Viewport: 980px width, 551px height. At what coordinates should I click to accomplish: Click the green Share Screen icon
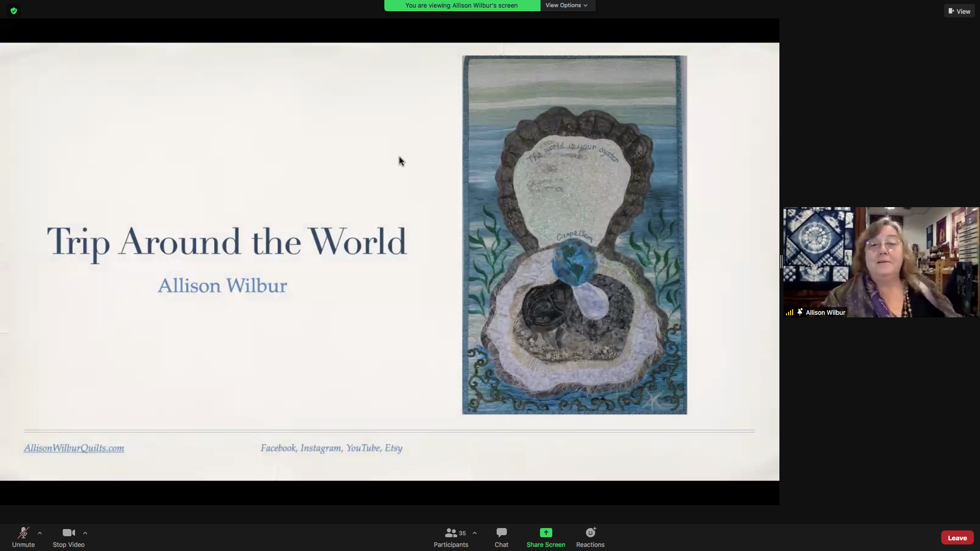[546, 533]
